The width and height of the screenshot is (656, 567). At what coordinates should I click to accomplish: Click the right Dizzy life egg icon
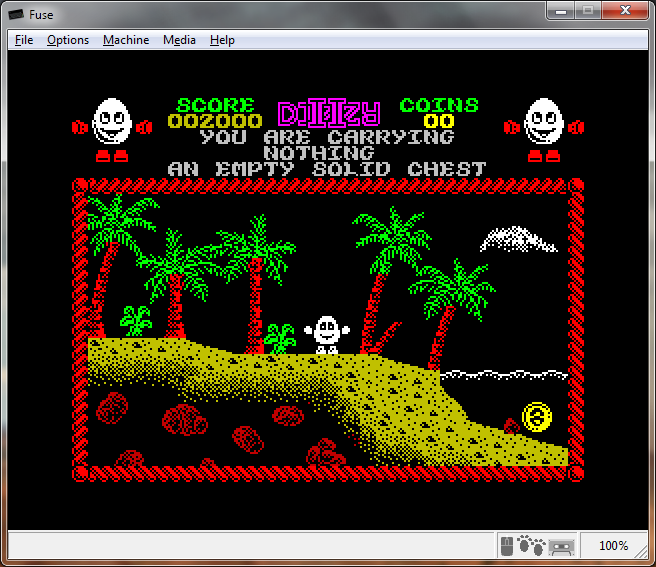pos(544,130)
